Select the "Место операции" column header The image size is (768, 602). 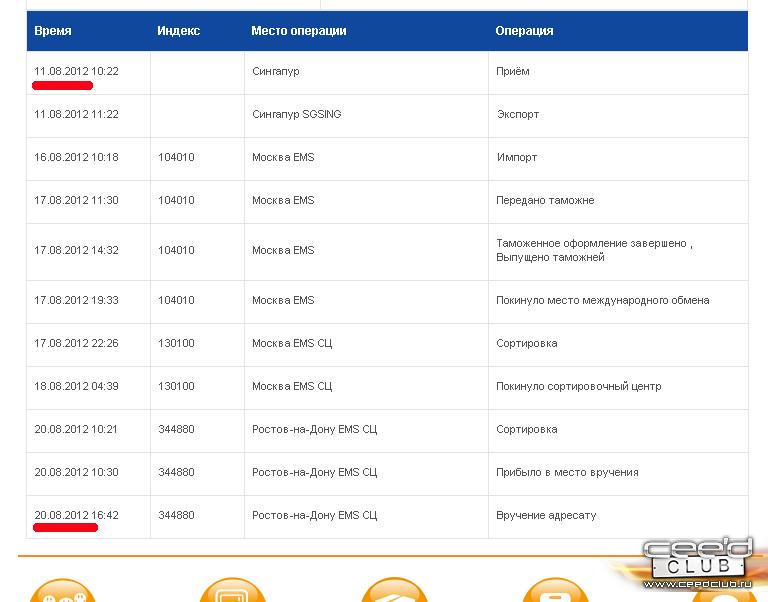tap(299, 31)
